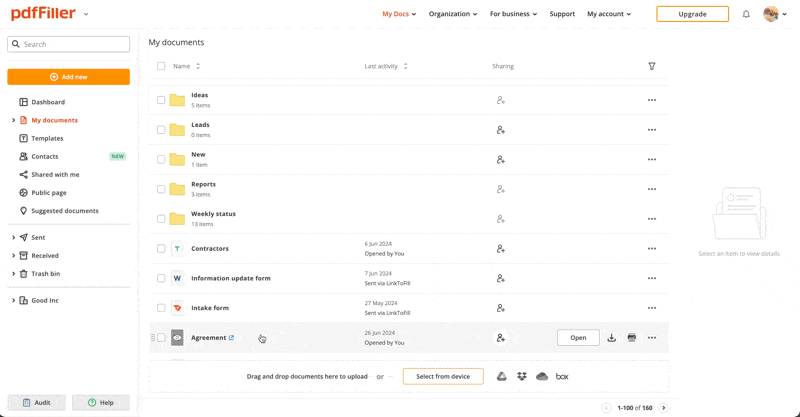Import from Dropbox icon

[522, 377]
